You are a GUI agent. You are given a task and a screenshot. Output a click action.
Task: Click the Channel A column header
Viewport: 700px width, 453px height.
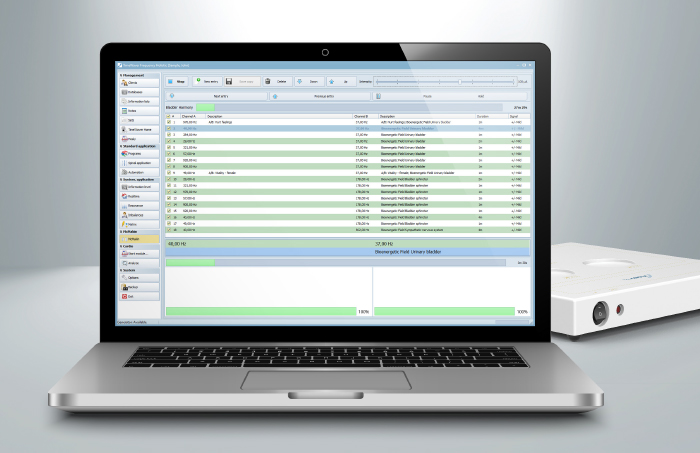(190, 115)
